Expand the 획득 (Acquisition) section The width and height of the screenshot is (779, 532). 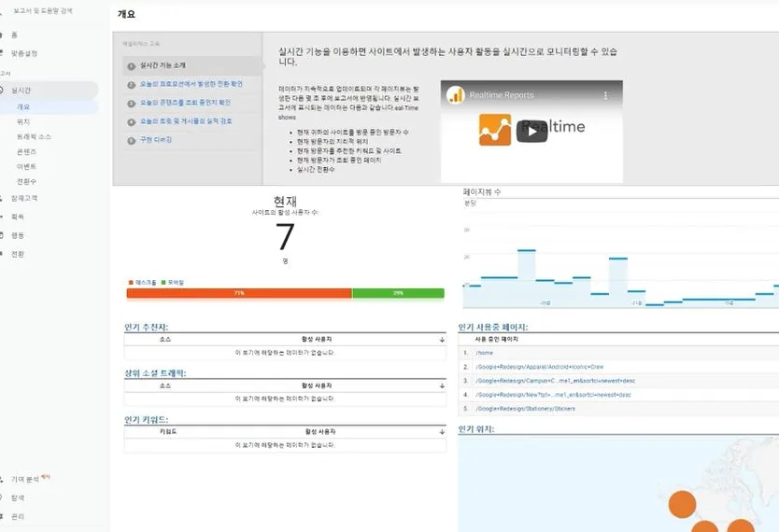pyautogui.click(x=18, y=217)
